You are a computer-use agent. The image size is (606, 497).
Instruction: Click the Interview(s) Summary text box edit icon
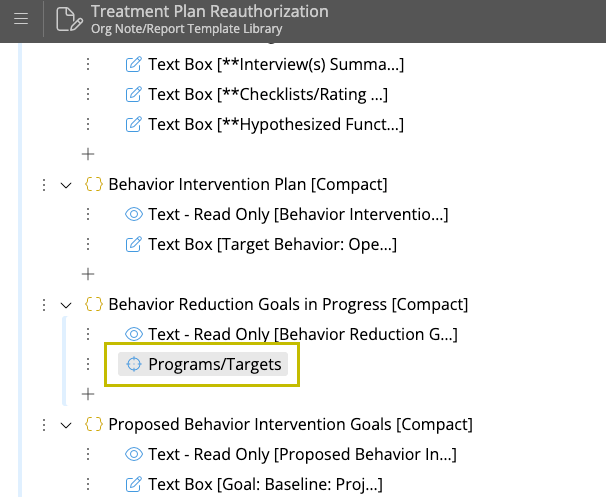[x=133, y=65]
